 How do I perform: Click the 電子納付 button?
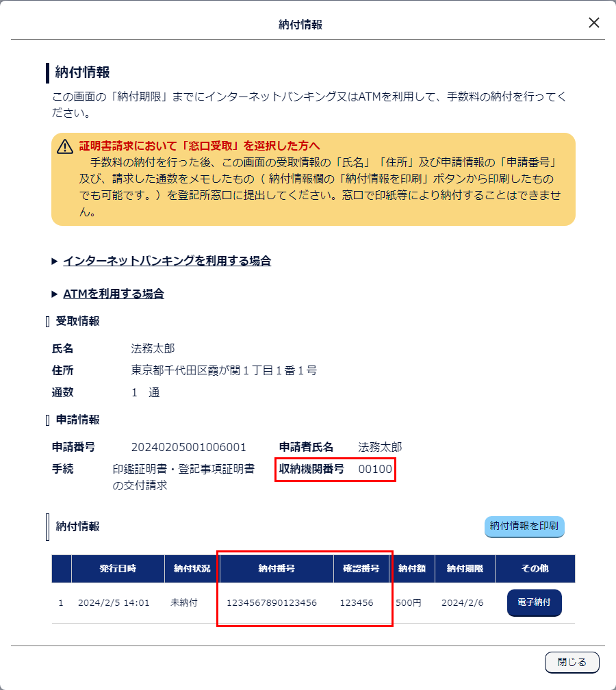coord(534,602)
